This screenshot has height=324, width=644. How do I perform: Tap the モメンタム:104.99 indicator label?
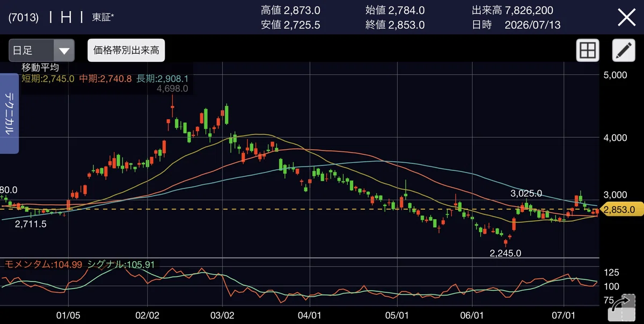click(x=43, y=264)
